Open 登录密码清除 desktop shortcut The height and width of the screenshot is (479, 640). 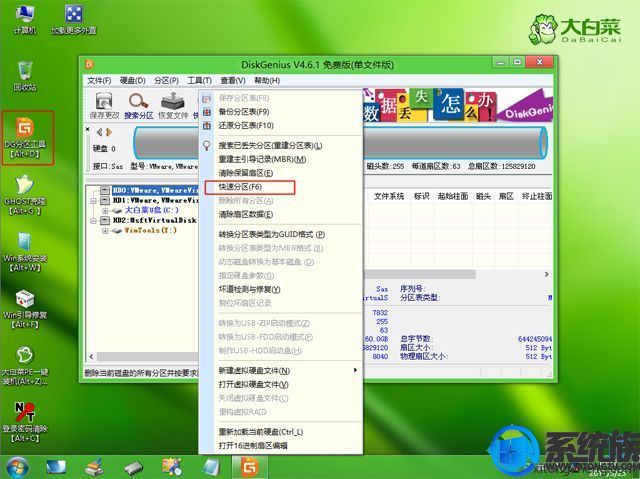point(25,422)
